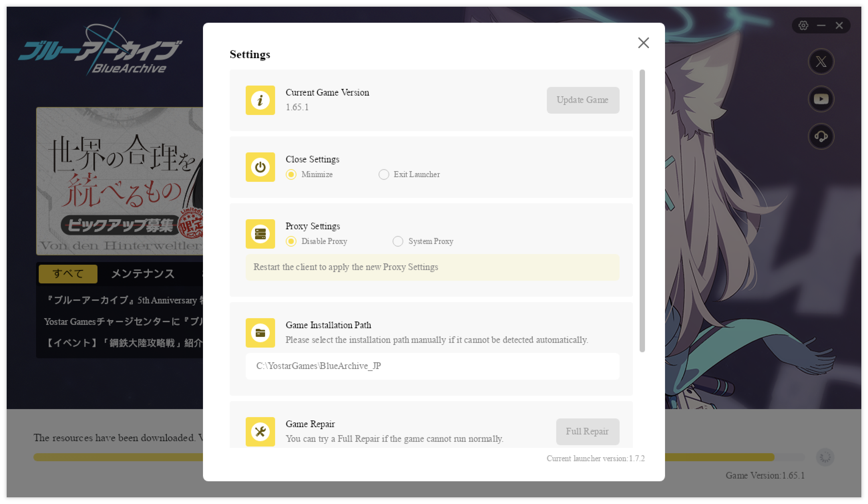The image size is (868, 504).
Task: Open the customer support headset icon
Action: tap(821, 136)
